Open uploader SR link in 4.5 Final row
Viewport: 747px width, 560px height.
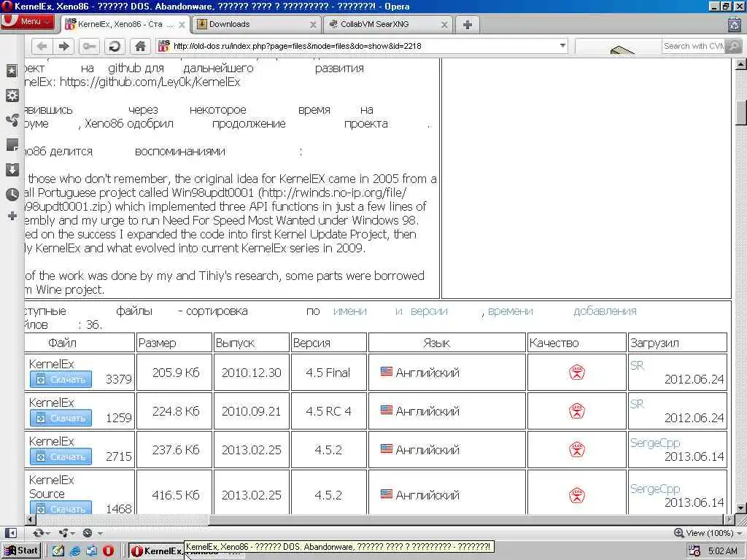click(x=637, y=365)
